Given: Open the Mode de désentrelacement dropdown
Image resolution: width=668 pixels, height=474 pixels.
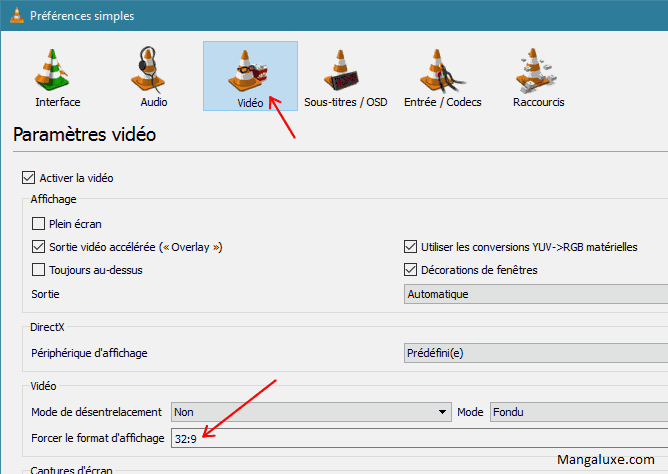Looking at the screenshot, I should pos(311,412).
